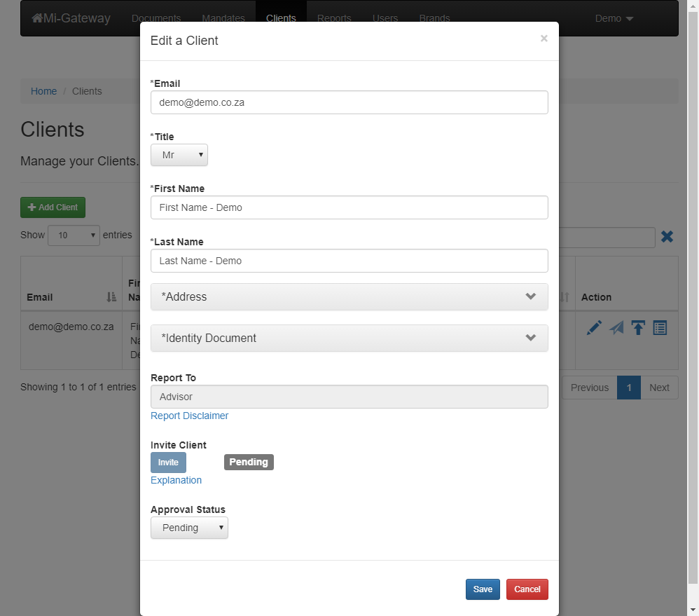Open the Title dropdown showing Mr
Image resolution: width=699 pixels, height=616 pixels.
coord(179,155)
